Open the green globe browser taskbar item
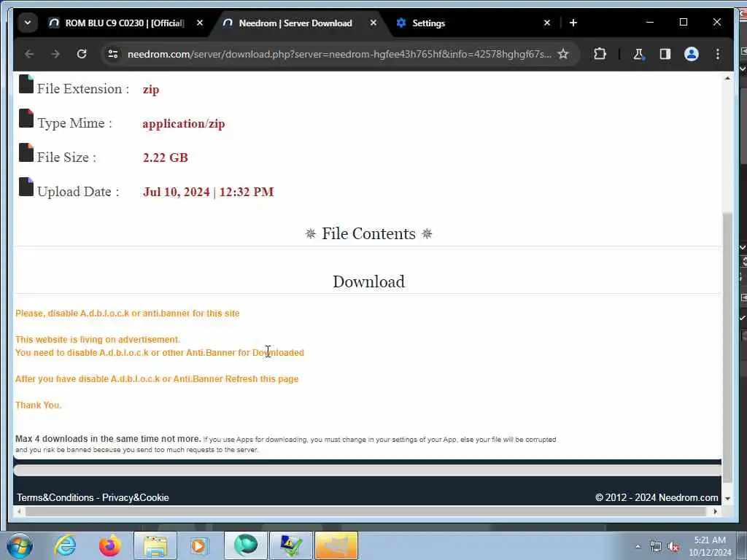 coord(246,545)
